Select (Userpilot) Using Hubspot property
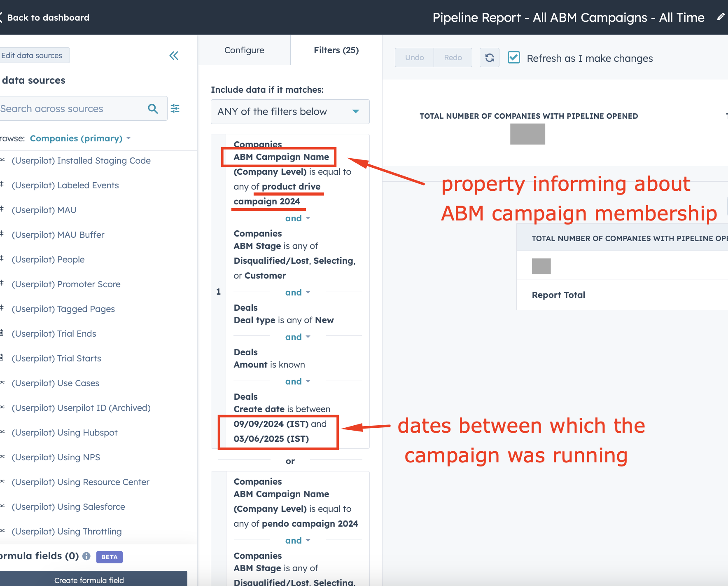The image size is (728, 586). (x=65, y=433)
